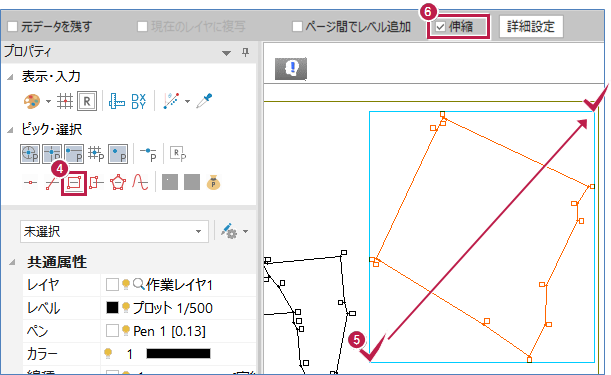Click the DX DY input icon
This screenshot has width=611, height=375.
pyautogui.click(x=139, y=102)
